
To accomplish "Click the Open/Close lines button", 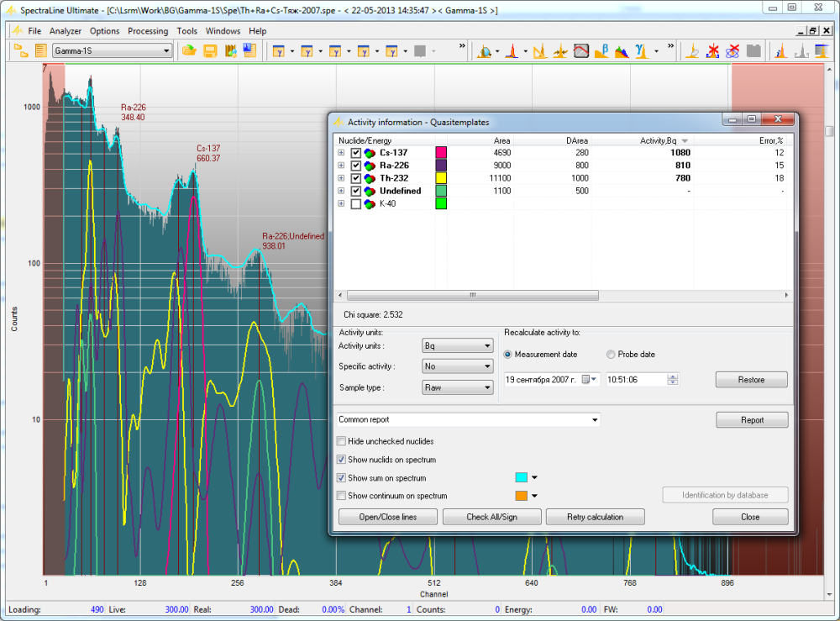I will 388,517.
